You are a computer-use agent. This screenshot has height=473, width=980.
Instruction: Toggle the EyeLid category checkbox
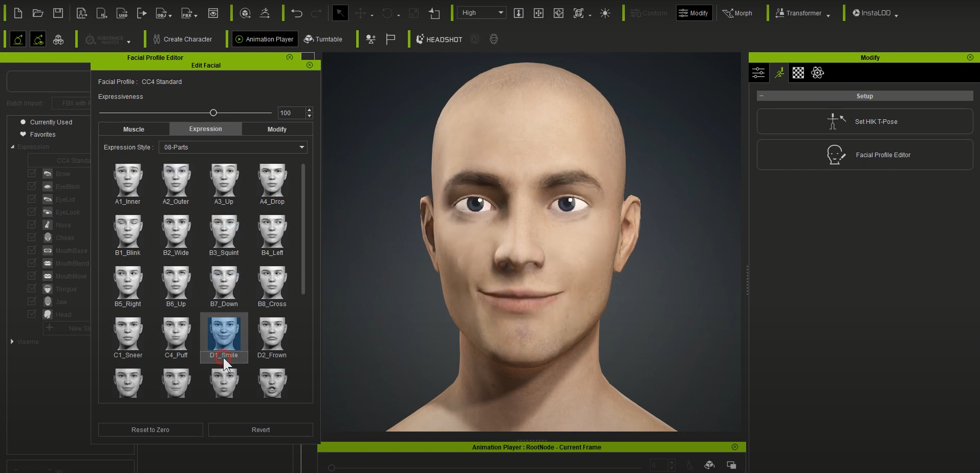[x=32, y=199]
